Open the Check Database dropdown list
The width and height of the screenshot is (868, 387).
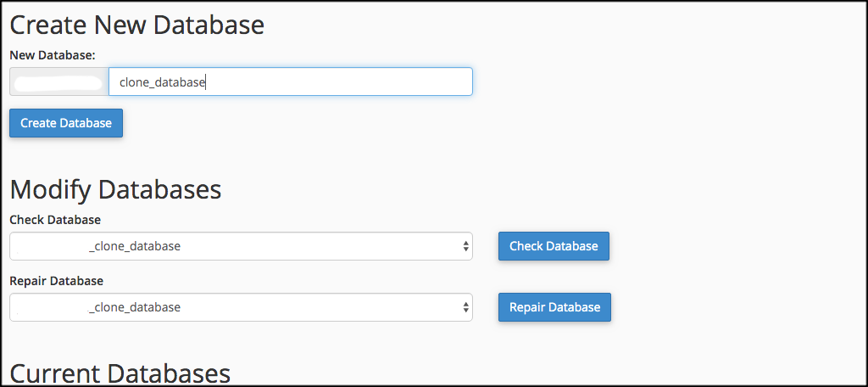241,246
